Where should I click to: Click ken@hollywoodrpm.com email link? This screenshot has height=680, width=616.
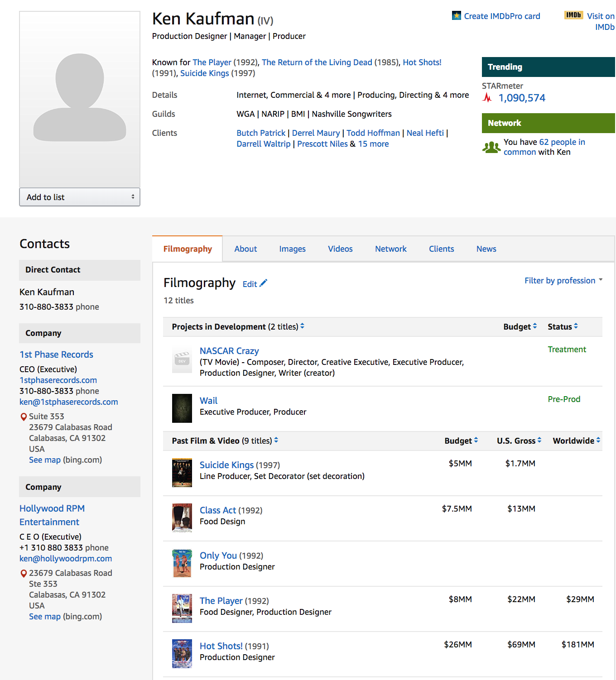66,558
